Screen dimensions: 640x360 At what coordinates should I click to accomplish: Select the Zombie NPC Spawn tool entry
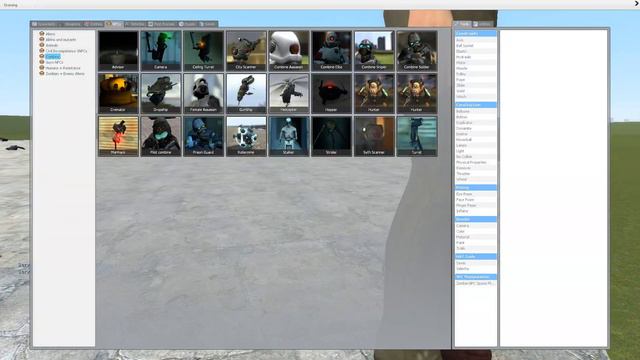(x=476, y=283)
